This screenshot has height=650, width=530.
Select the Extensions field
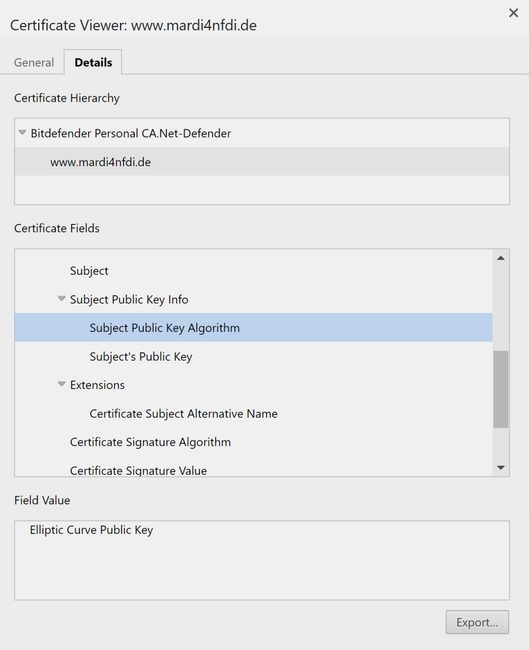97,385
